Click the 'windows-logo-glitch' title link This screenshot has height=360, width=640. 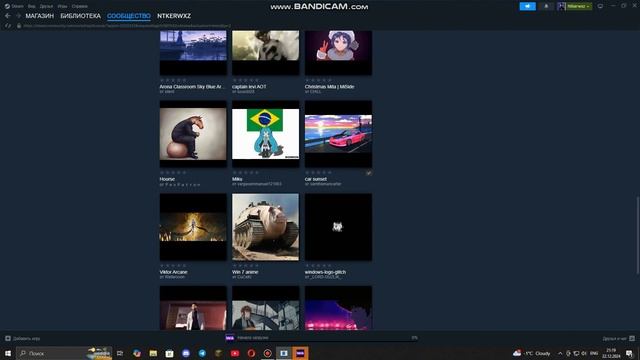tap(325, 272)
